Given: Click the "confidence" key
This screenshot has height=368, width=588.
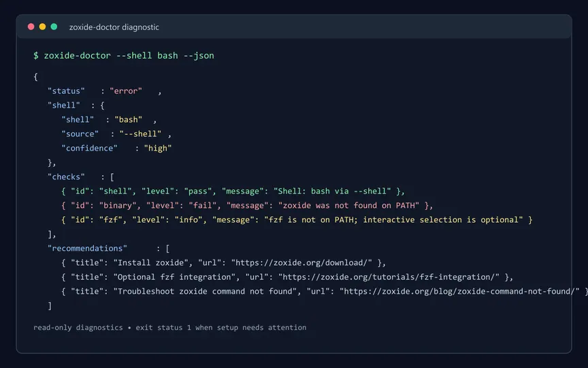Looking at the screenshot, I should (x=89, y=148).
